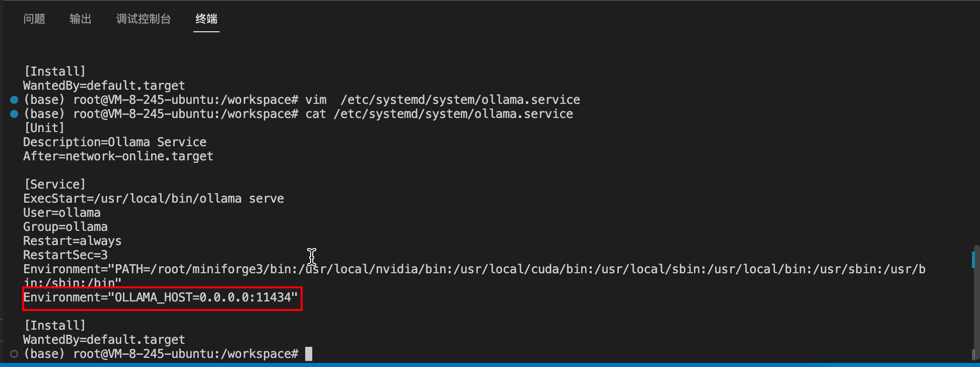Viewport: 980px width, 367px height.
Task: Click the hollow circle beside the empty prompt
Action: [x=14, y=354]
